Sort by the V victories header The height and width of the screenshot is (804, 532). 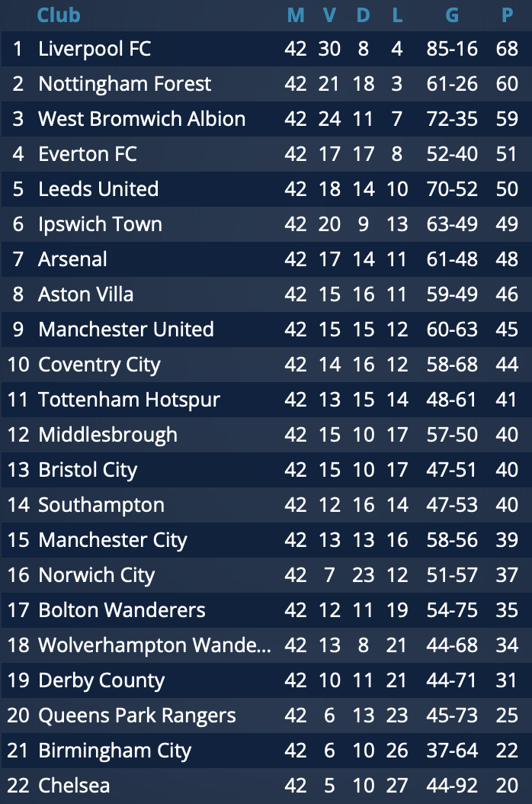pyautogui.click(x=329, y=15)
